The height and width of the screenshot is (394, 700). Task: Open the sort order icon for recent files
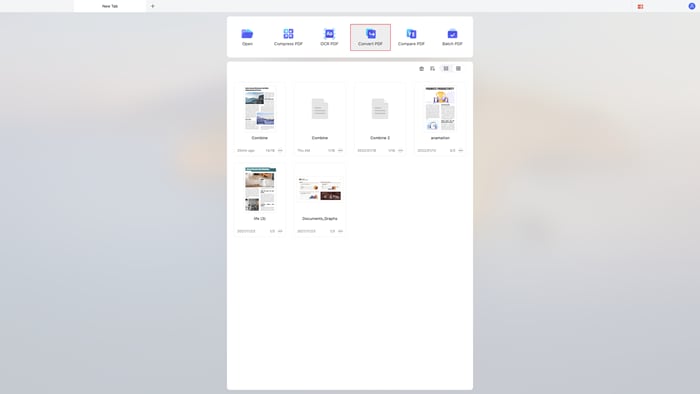pyautogui.click(x=433, y=69)
